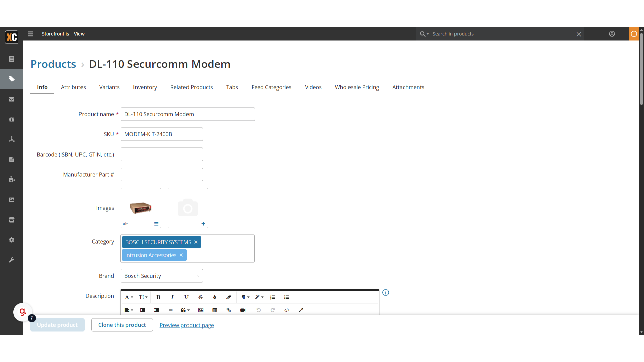Insert a horizontal line
644x362 pixels.
tap(171, 310)
